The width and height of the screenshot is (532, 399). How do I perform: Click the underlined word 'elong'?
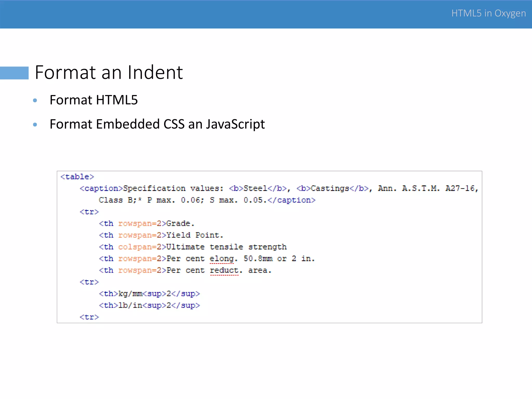[222, 259]
